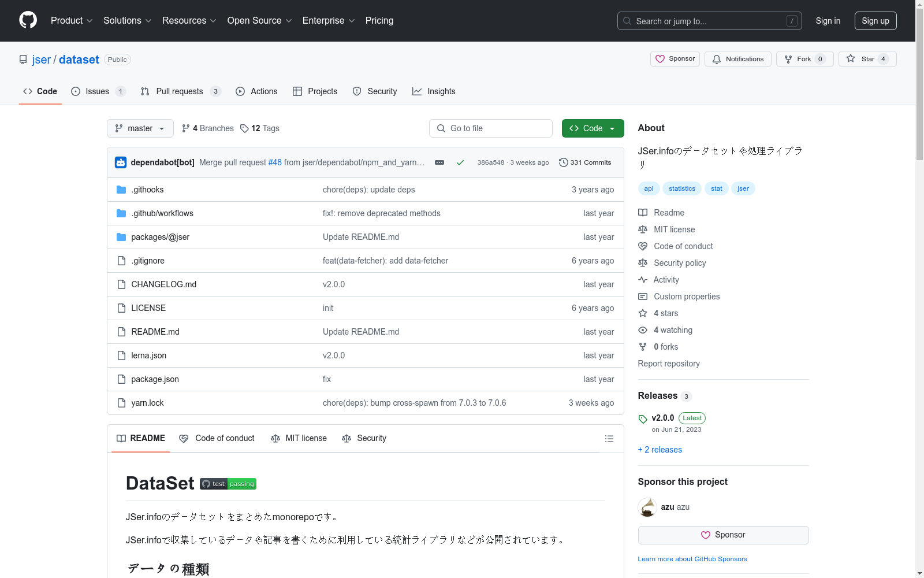This screenshot has width=924, height=578.
Task: Open the CHANGELOG.md file
Action: tap(163, 284)
